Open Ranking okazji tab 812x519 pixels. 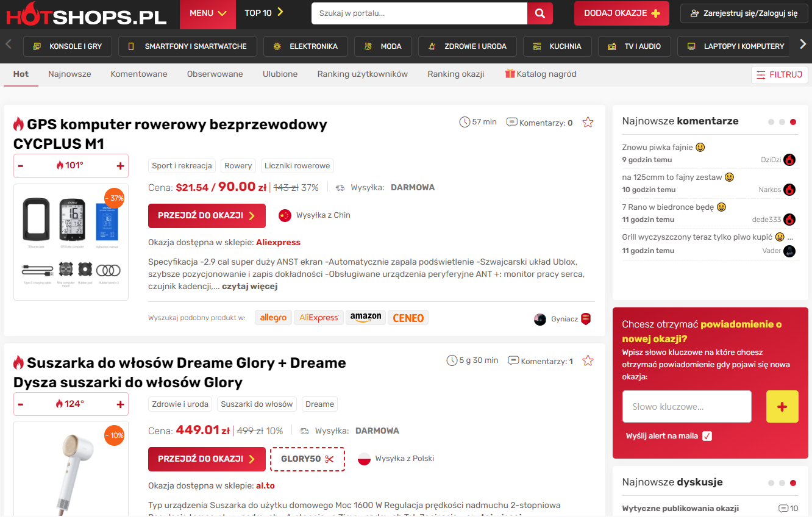tap(456, 74)
